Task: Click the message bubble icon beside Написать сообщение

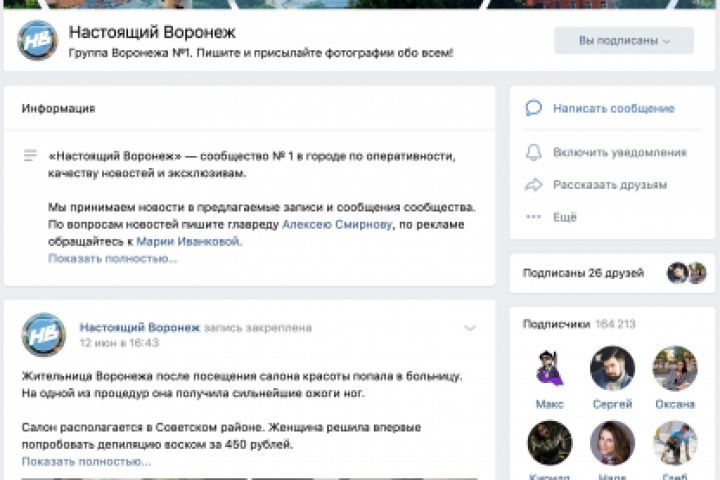Action: [534, 108]
